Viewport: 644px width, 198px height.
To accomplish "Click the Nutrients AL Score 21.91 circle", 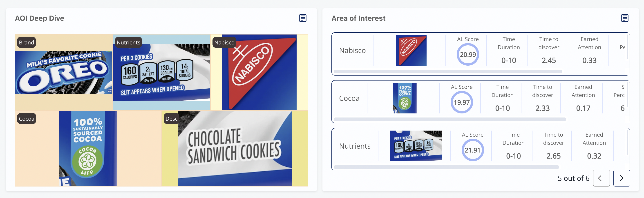I will pyautogui.click(x=472, y=150).
